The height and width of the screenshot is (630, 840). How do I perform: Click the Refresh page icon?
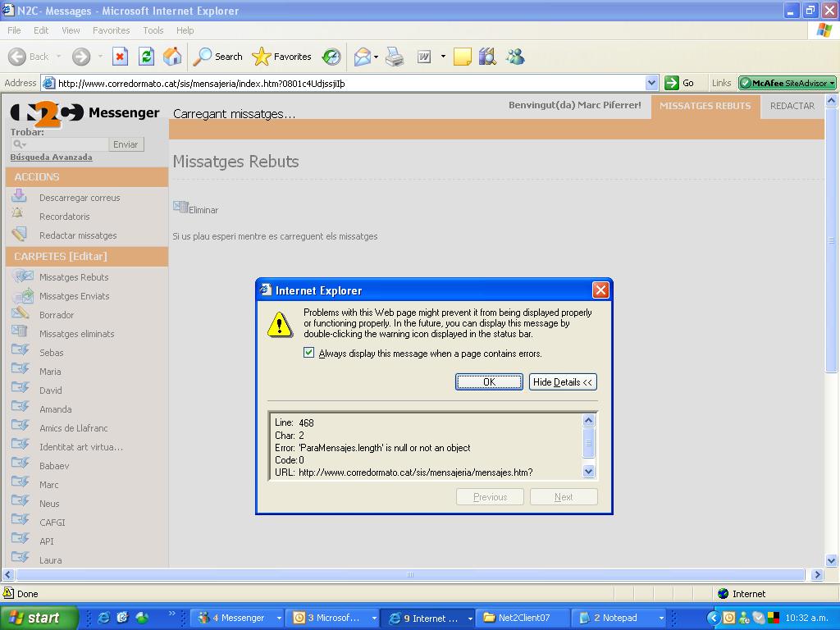click(146, 57)
